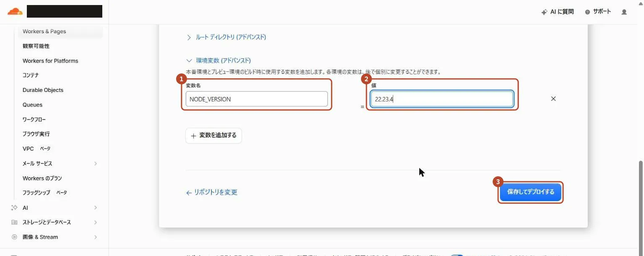Image resolution: width=644 pixels, height=256 pixels.
Task: Open the user account menu icon
Action: tap(624, 12)
